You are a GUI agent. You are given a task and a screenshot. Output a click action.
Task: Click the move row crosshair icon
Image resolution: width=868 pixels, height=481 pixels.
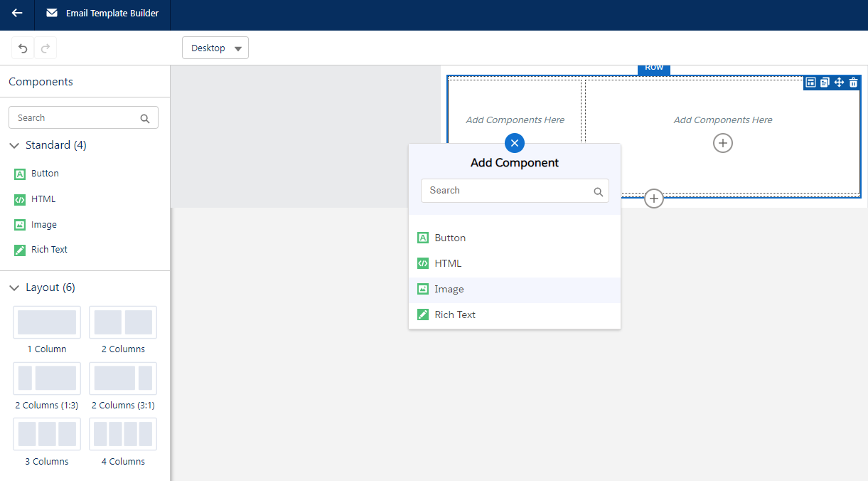(x=839, y=83)
